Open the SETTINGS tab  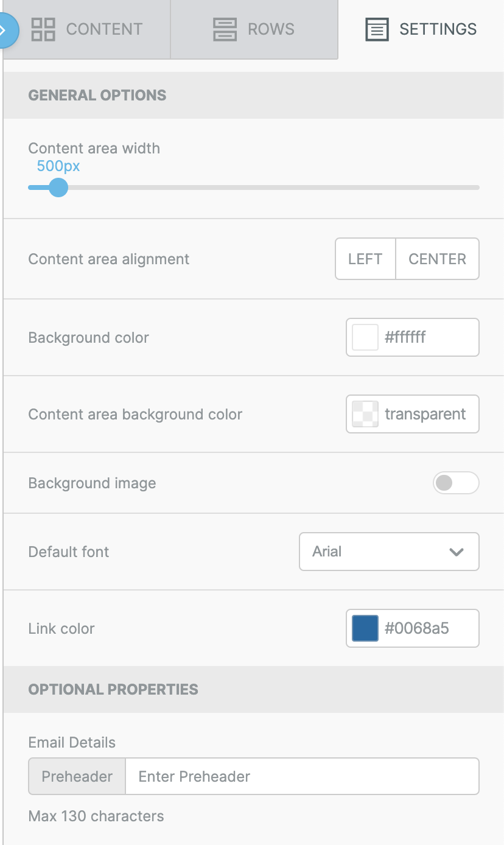point(421,29)
